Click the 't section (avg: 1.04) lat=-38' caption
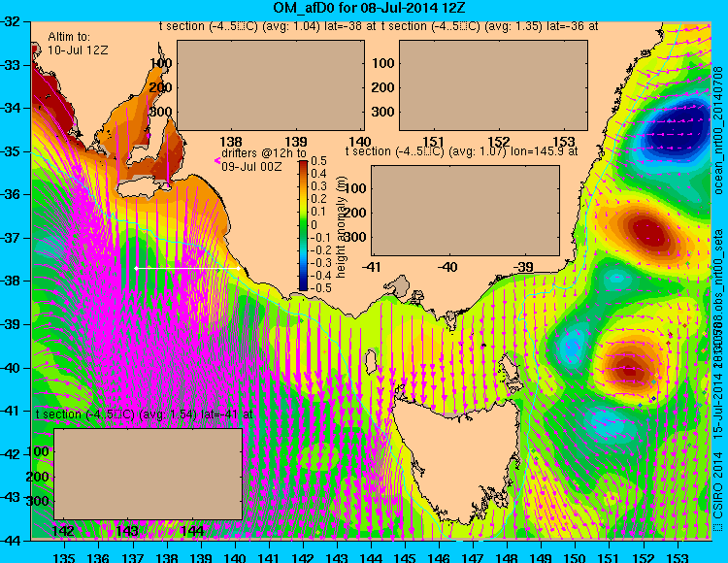This screenshot has width=728, height=563. point(267,26)
